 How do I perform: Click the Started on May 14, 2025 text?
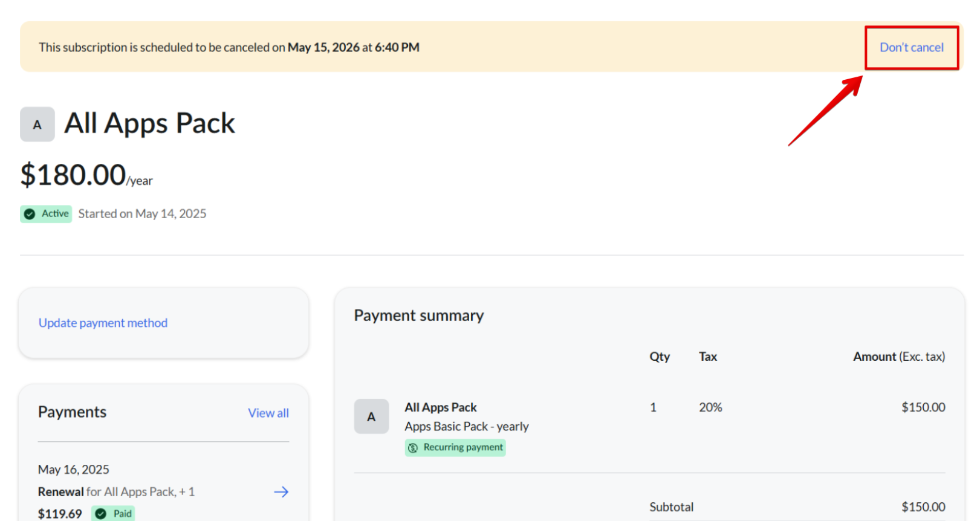tap(142, 214)
